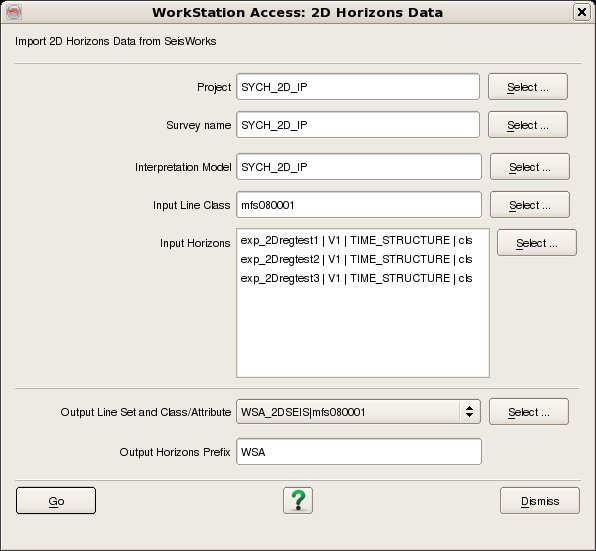Select exp_2Dregtest1 horizon in the list
This screenshot has height=551, width=596.
point(357,240)
